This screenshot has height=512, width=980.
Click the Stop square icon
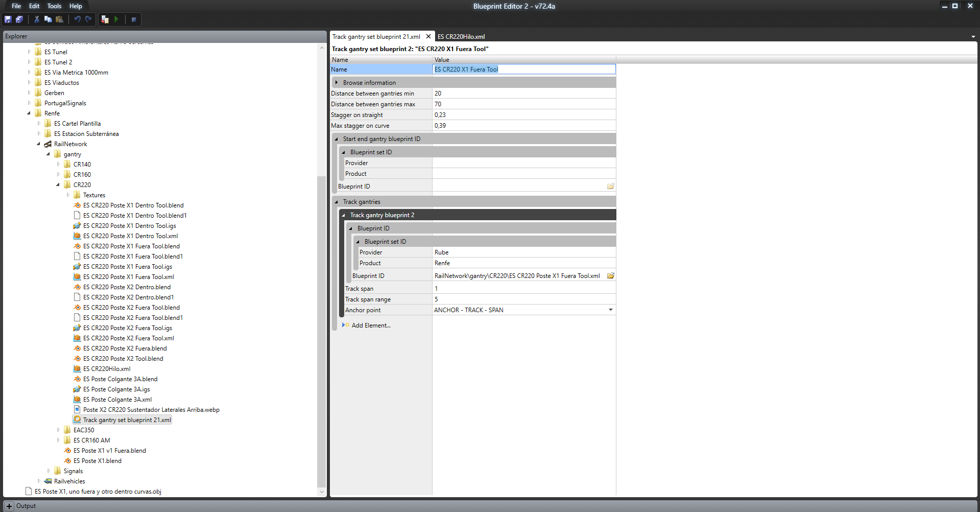[134, 19]
